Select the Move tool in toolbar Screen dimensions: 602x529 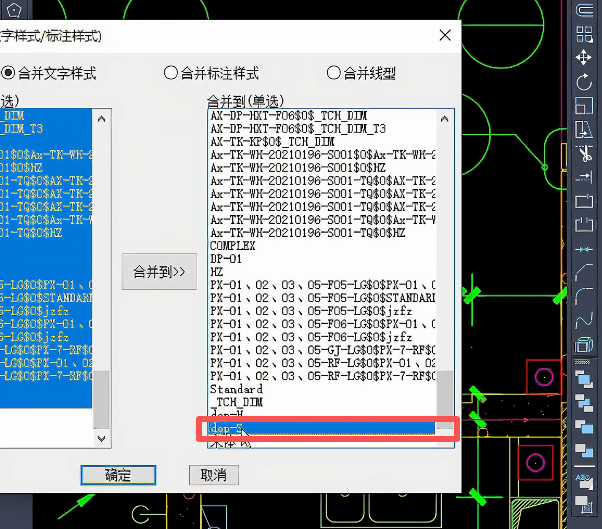point(584,58)
